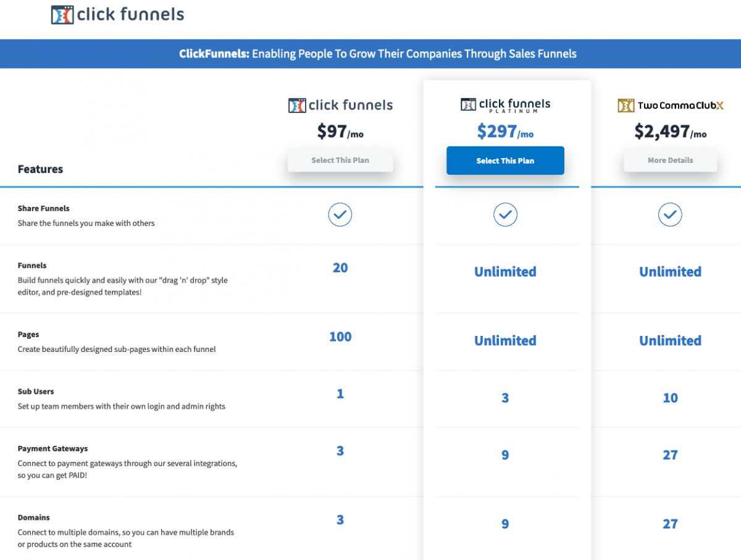Click the Features heading
Viewport: 741px width, 560px height.
coord(40,169)
